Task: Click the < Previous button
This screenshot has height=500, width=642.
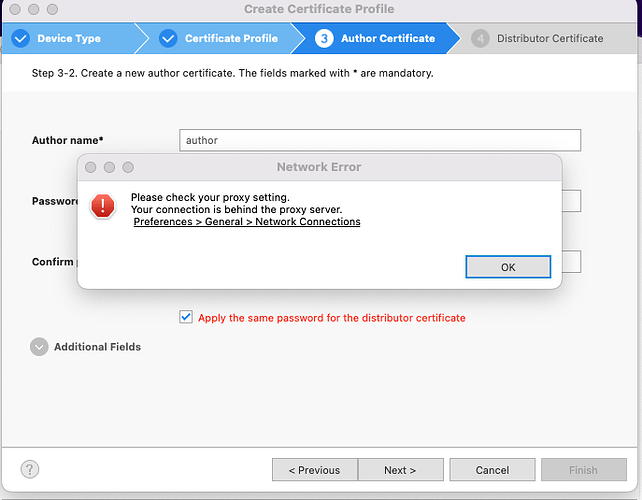Action: pos(315,470)
